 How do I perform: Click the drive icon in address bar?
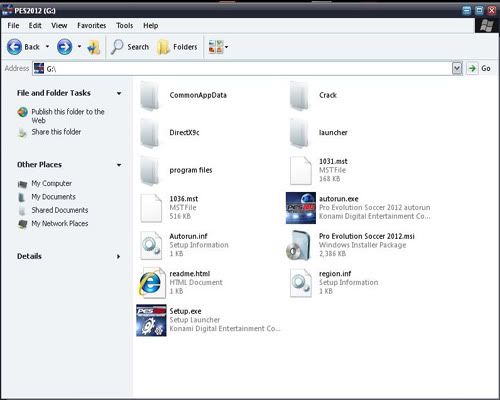pos(39,68)
